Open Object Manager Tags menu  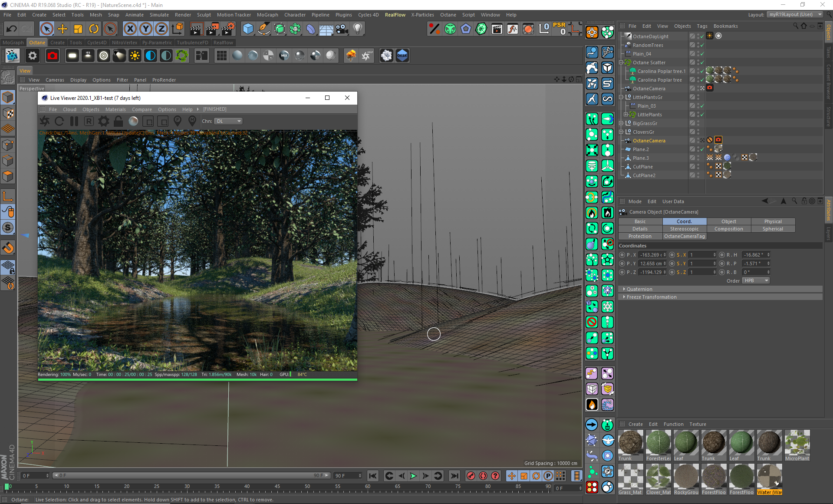702,26
